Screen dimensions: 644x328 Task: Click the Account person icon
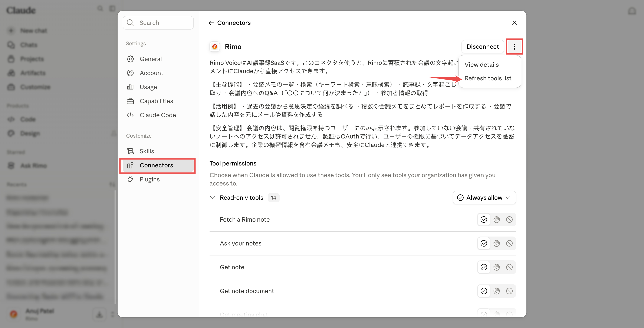pyautogui.click(x=130, y=73)
